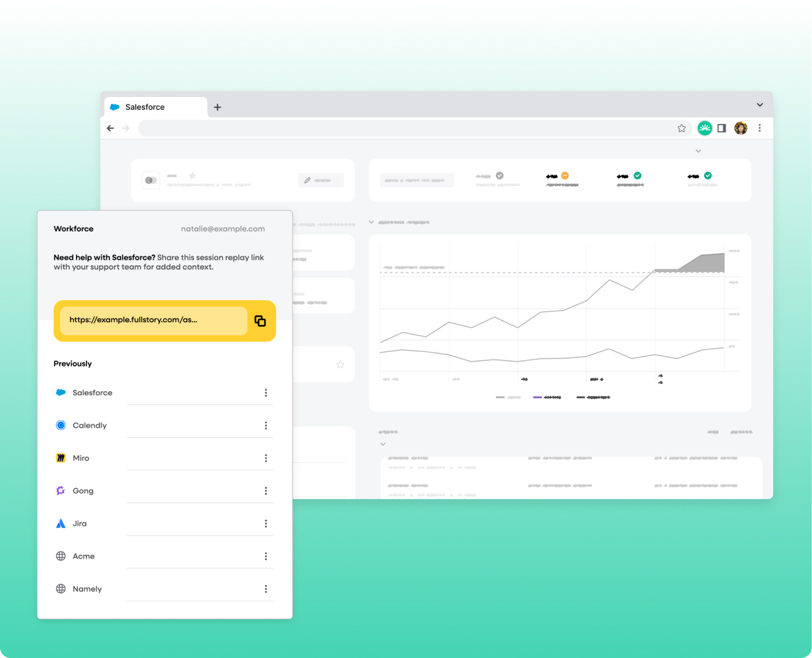The width and height of the screenshot is (812, 658).
Task: Expand the chevron above the bottom table
Action: [383, 444]
